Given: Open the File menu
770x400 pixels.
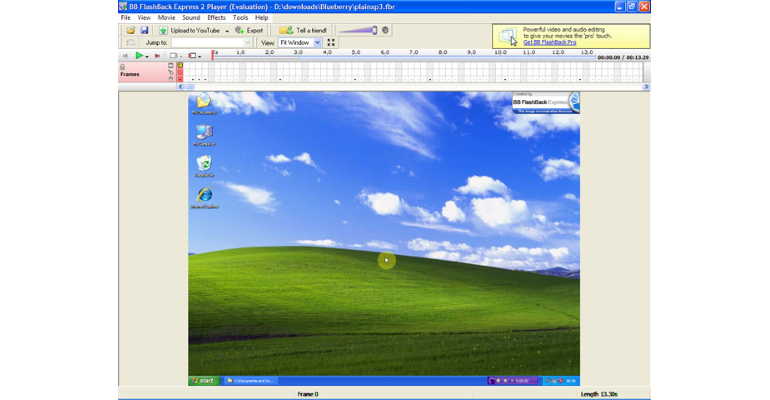Looking at the screenshot, I should coord(126,18).
